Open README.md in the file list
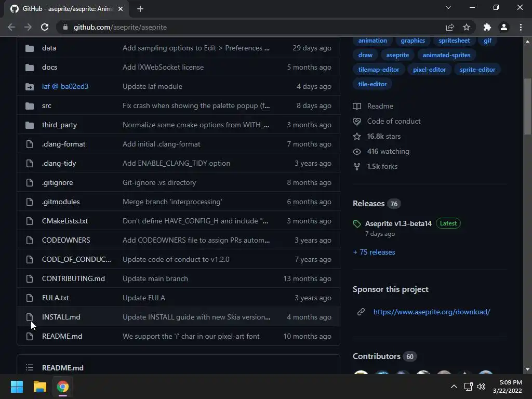Viewport: 532px width, 399px height. click(x=62, y=336)
